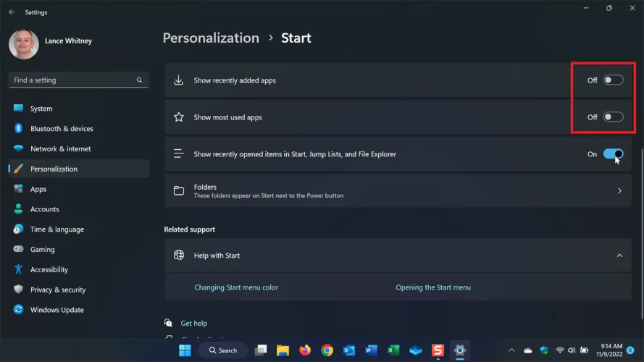Open File Explorer from the taskbar
The height and width of the screenshot is (362, 644).
pos(283,350)
